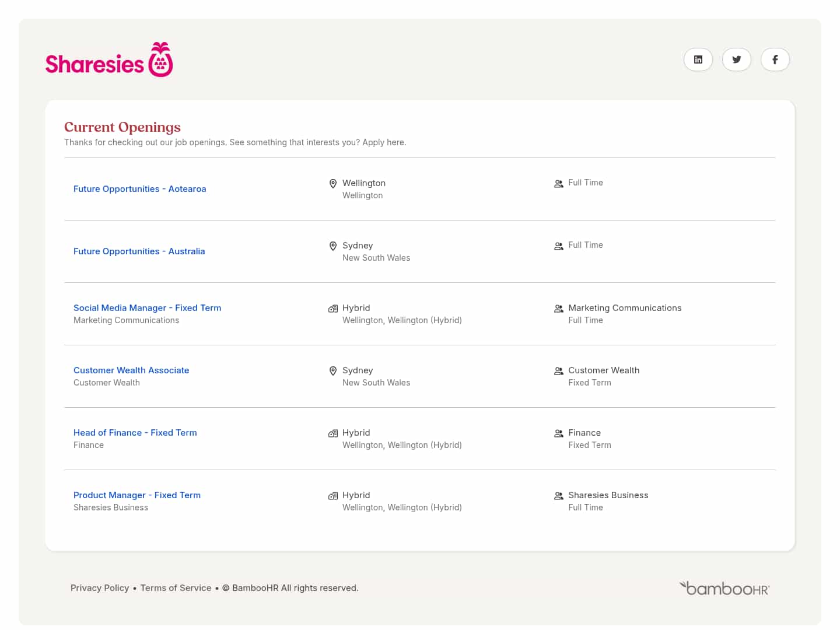Screen dimensions: 840x630
Task: Click 'Full Time' in Future Opportunities - Aotearoa row
Action: pyautogui.click(x=586, y=183)
